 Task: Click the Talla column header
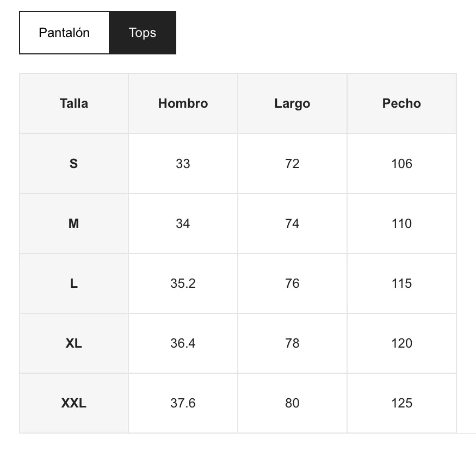pos(74,103)
